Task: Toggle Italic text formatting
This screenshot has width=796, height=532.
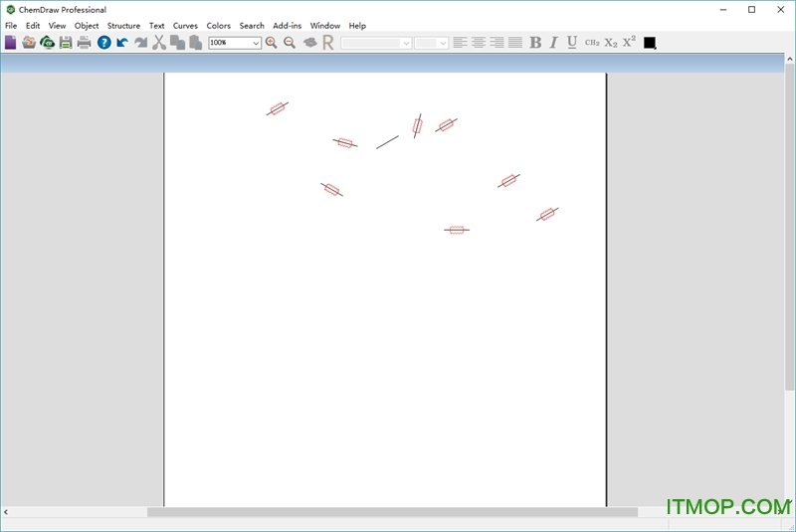Action: pyautogui.click(x=554, y=43)
